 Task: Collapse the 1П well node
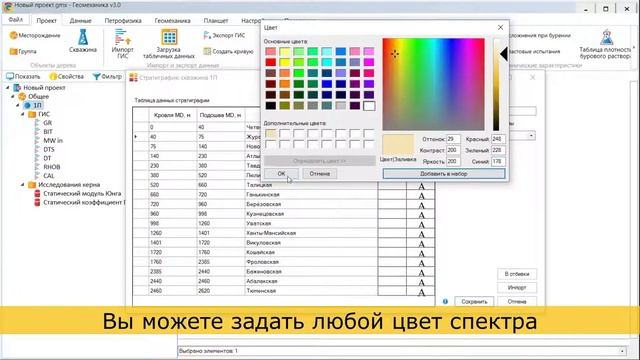click(x=18, y=105)
